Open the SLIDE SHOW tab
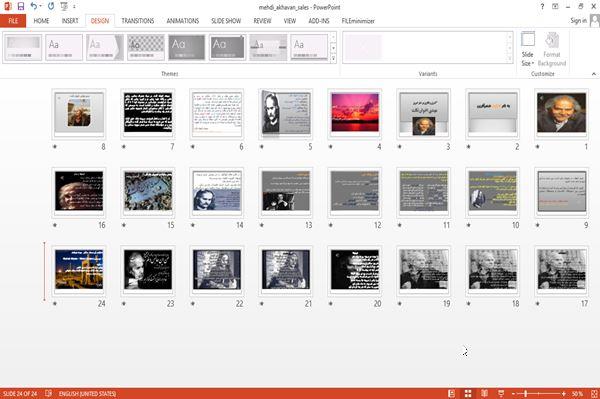Screen dimensions: 600x399 click(x=226, y=21)
